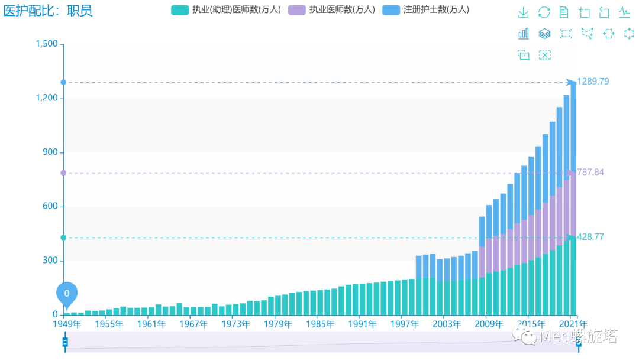The width and height of the screenshot is (639, 364).
Task: Click the 1967年 x-axis label
Action: (x=193, y=324)
